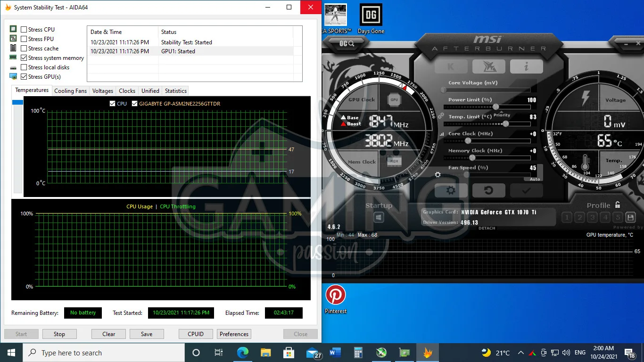Click the Core Clock slider handle

click(x=468, y=141)
